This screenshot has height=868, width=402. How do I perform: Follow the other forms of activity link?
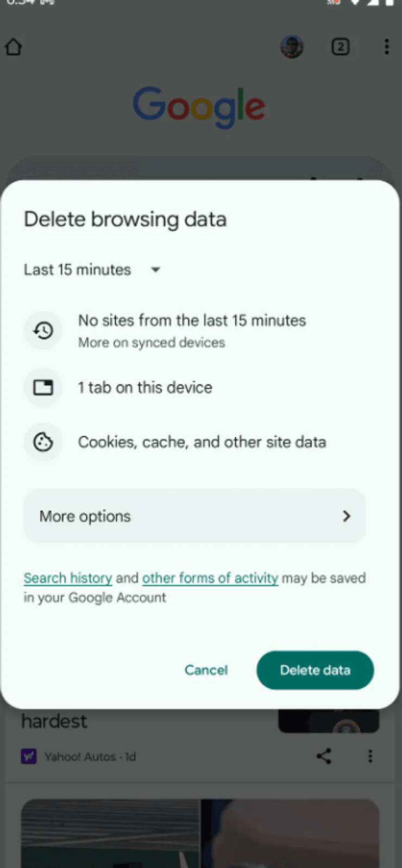[210, 578]
